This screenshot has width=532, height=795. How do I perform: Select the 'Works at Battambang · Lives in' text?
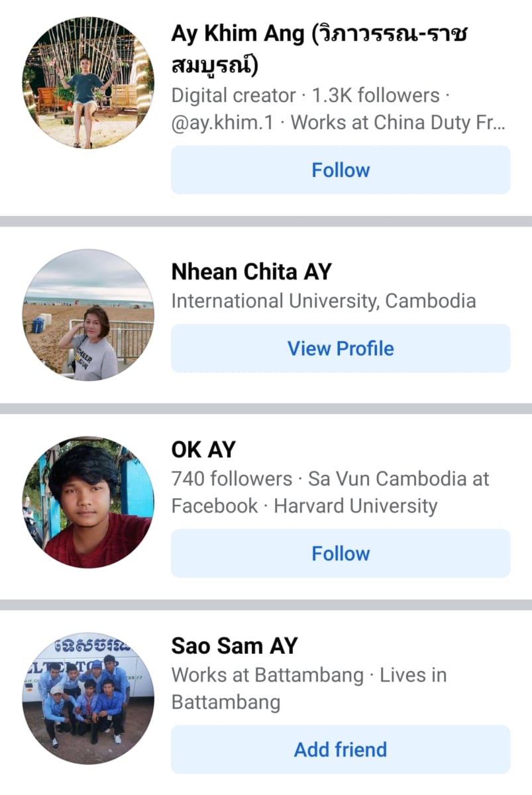point(309,675)
